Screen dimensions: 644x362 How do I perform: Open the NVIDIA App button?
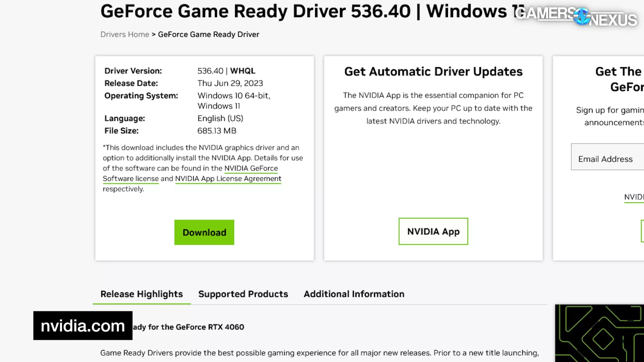(433, 232)
